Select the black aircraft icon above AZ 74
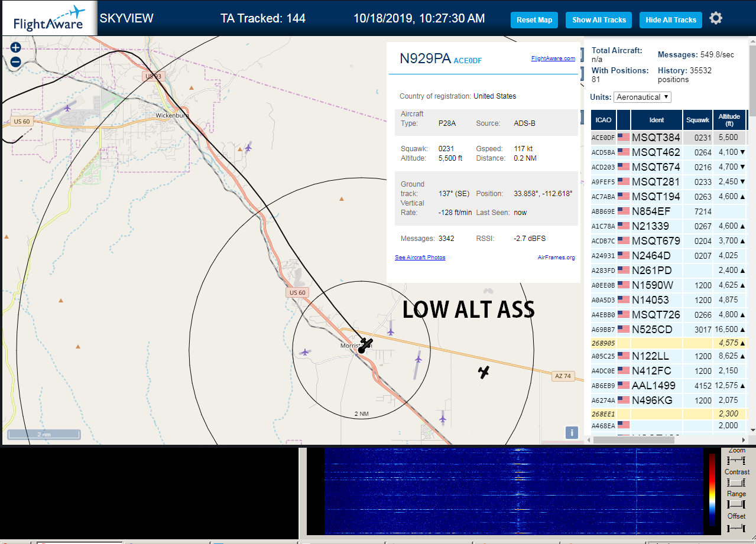 click(x=484, y=372)
